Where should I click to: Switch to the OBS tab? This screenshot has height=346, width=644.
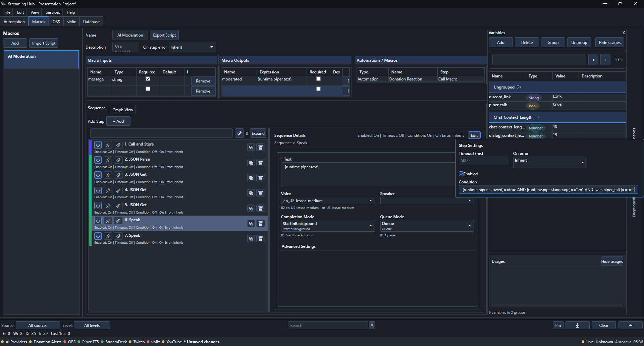coord(56,22)
